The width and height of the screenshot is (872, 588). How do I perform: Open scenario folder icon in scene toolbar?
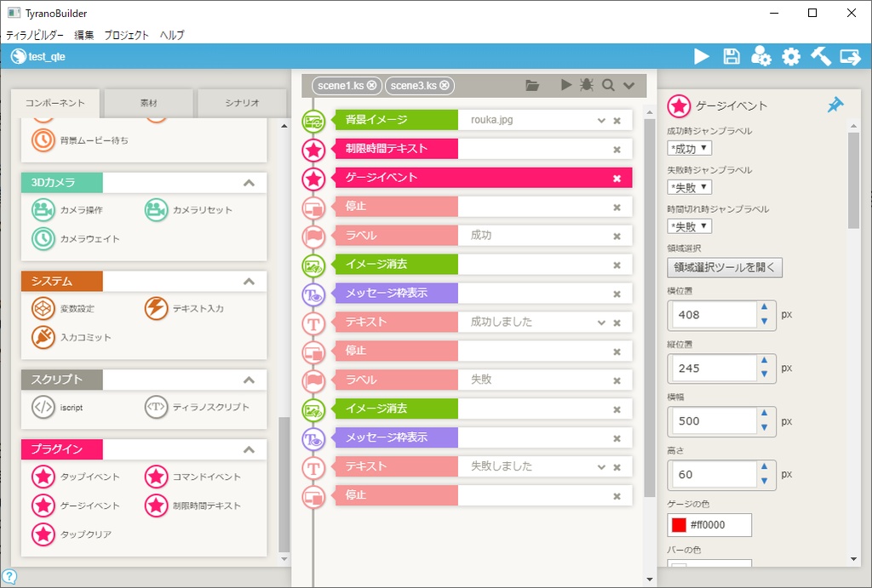(532, 85)
